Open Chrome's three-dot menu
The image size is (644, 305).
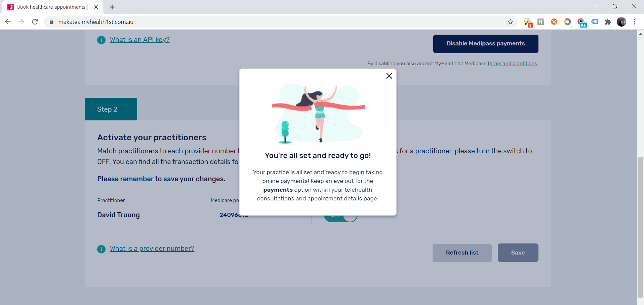click(635, 22)
